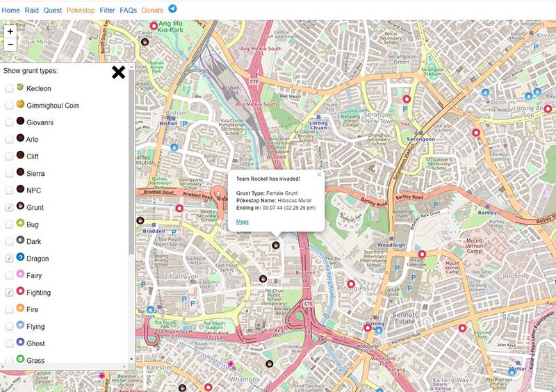Enable the NPC checkbox
Image resolution: width=556 pixels, height=392 pixels.
coord(9,190)
